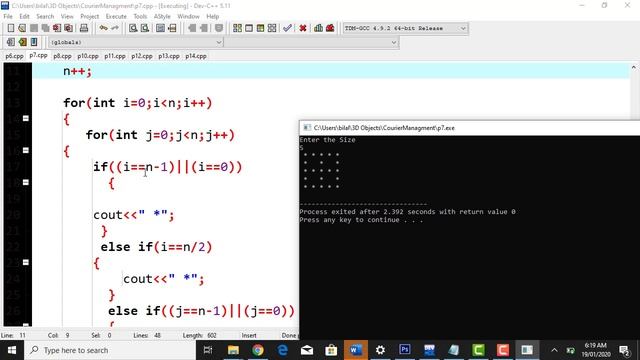The width and height of the screenshot is (640, 360).
Task: Collapse the fold marker below the if((i==n-1) line
Action: tap(26, 182)
